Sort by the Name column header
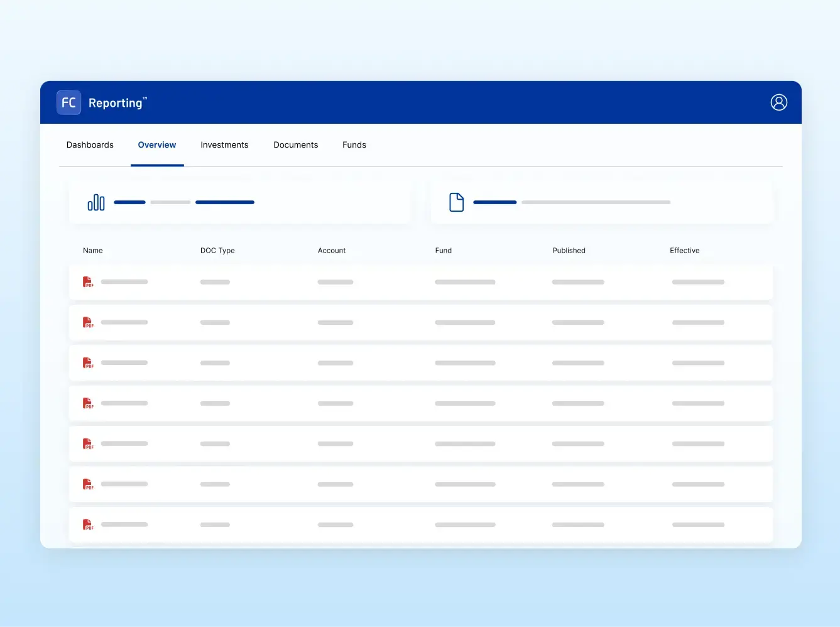The image size is (840, 627). coord(93,251)
